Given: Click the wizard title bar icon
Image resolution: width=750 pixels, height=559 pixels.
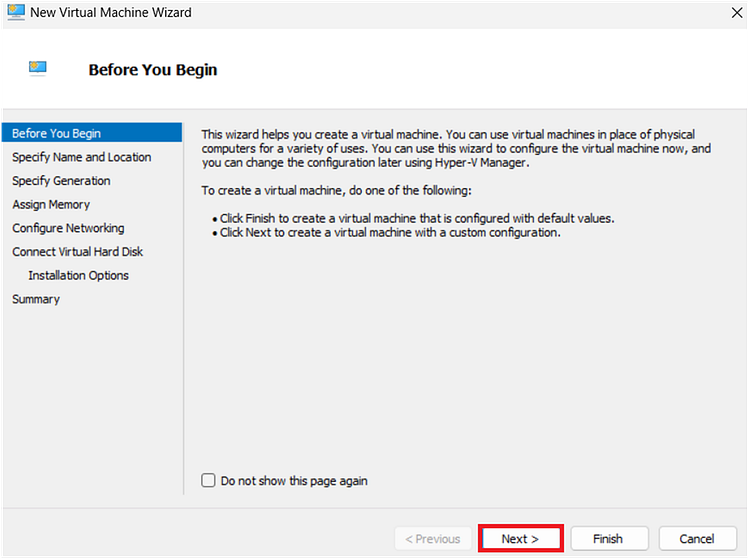Looking at the screenshot, I should pos(16,12).
